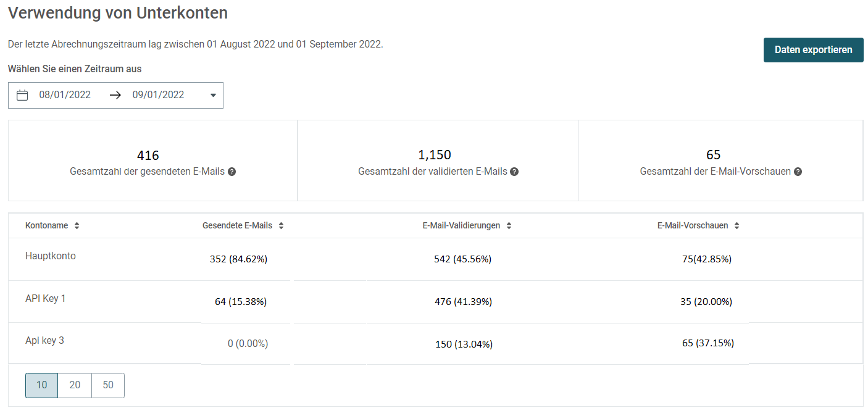Click the 64 (15.38%) cell
This screenshot has height=413, width=868.
[x=241, y=302]
